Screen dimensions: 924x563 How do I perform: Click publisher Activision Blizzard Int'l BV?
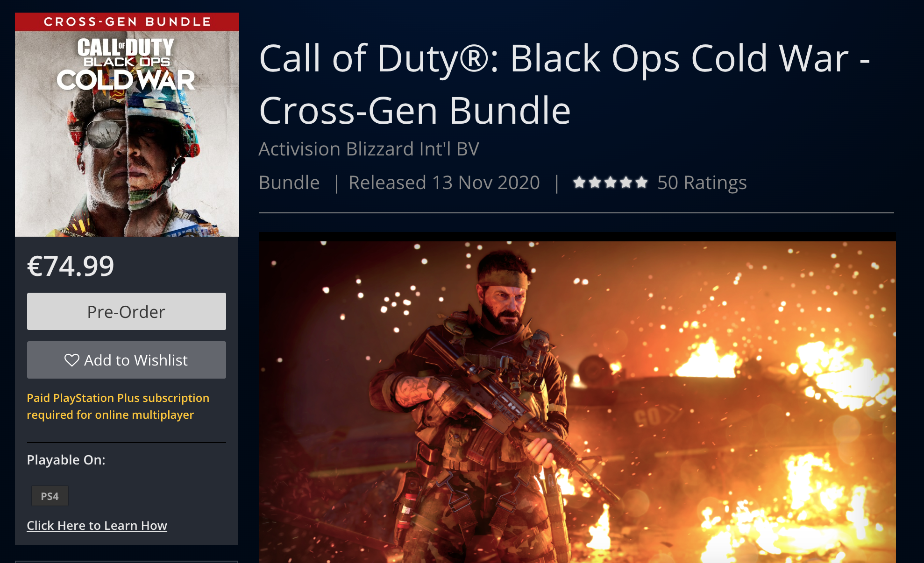pos(369,149)
